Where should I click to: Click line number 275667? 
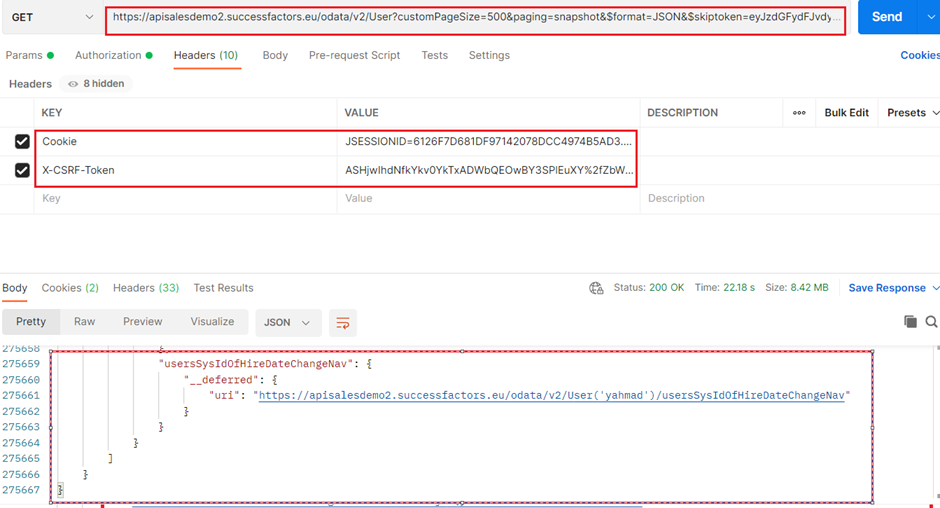[x=21, y=490]
